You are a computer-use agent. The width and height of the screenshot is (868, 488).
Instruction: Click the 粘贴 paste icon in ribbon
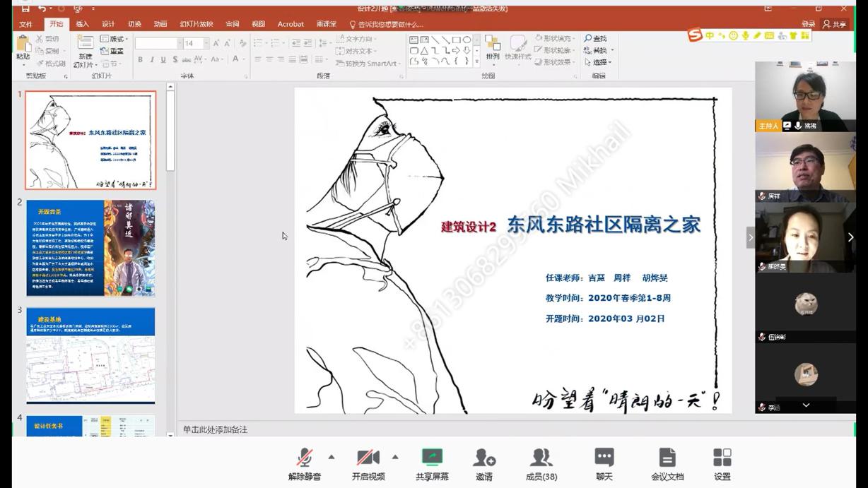(23, 47)
